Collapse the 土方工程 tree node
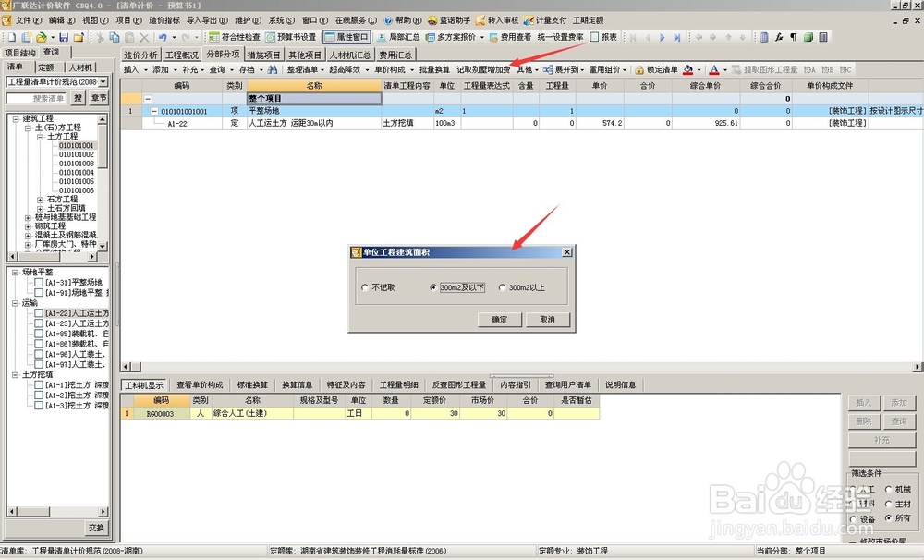The height and width of the screenshot is (560, 924). point(40,137)
